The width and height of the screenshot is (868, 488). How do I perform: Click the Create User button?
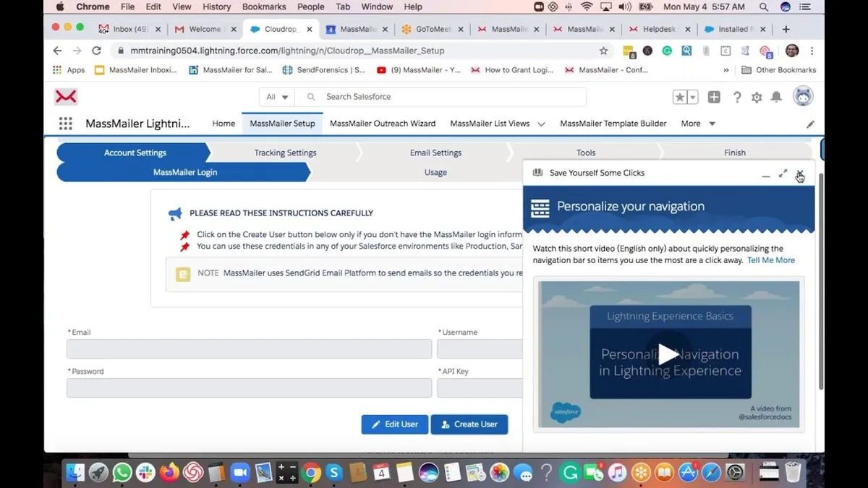(469, 424)
